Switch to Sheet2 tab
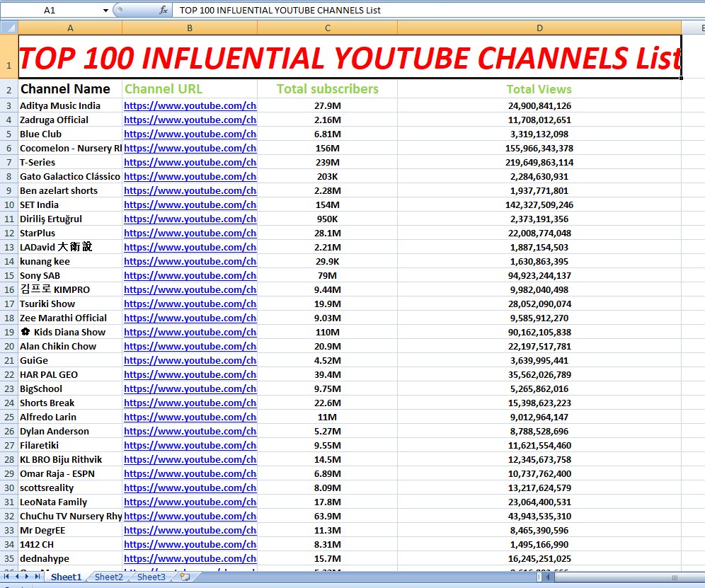The width and height of the screenshot is (705, 588). point(109,577)
